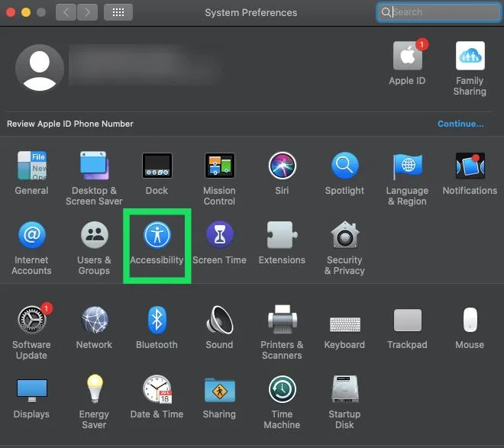Click the Continue... link
504x448 pixels.
pyautogui.click(x=460, y=124)
